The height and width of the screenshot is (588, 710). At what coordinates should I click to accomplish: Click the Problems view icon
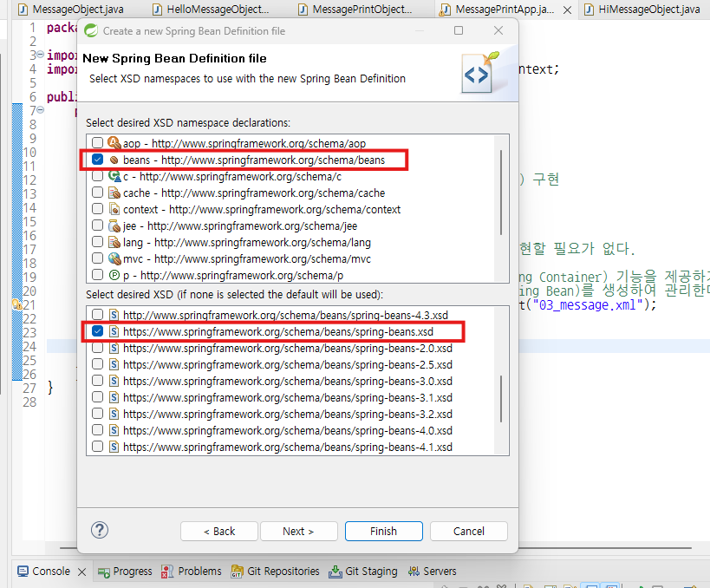[167, 572]
